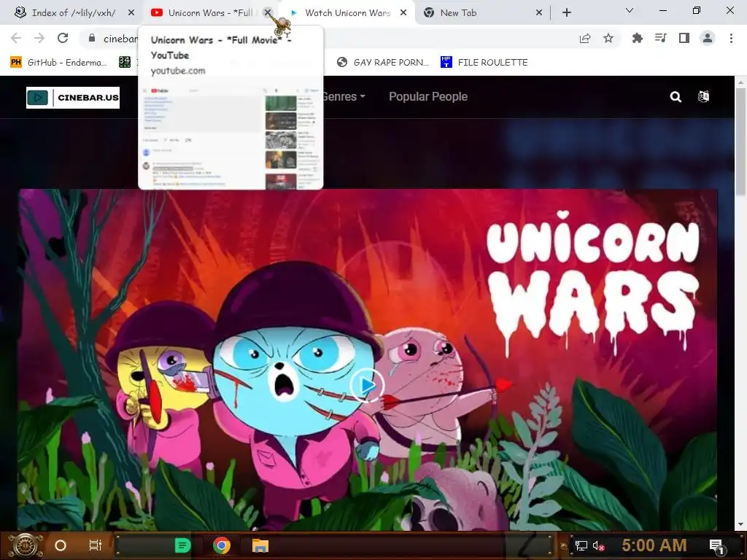Reload the current page
Screen dimensions: 747x560
pyautogui.click(x=63, y=38)
